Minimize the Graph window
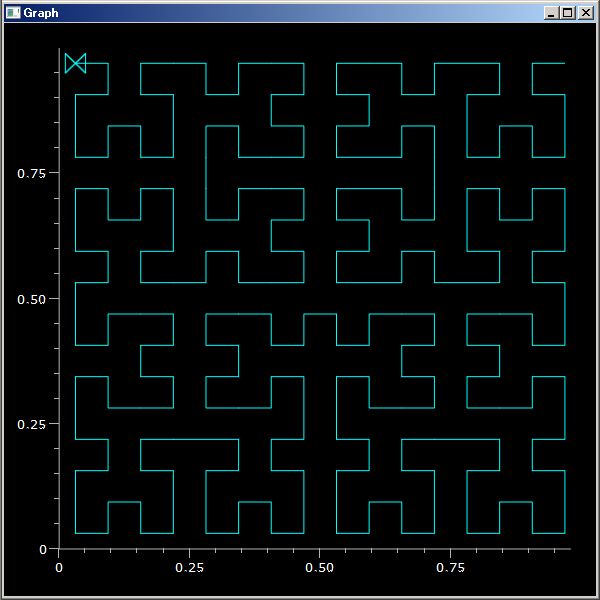This screenshot has height=600, width=600. coord(551,13)
